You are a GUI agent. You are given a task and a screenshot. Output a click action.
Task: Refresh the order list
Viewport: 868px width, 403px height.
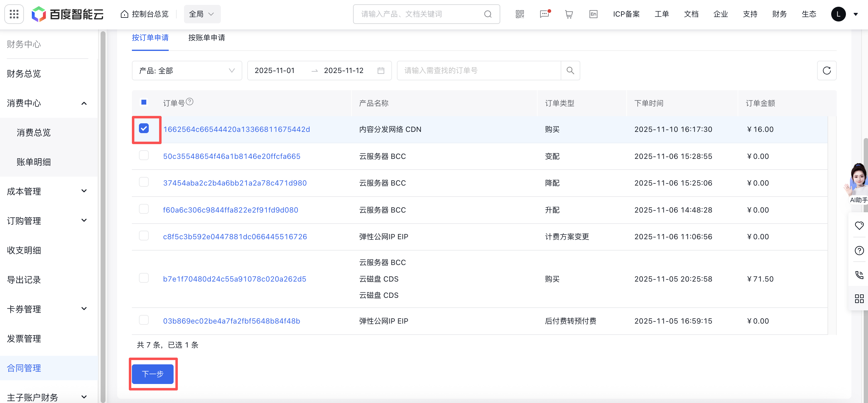pos(827,71)
